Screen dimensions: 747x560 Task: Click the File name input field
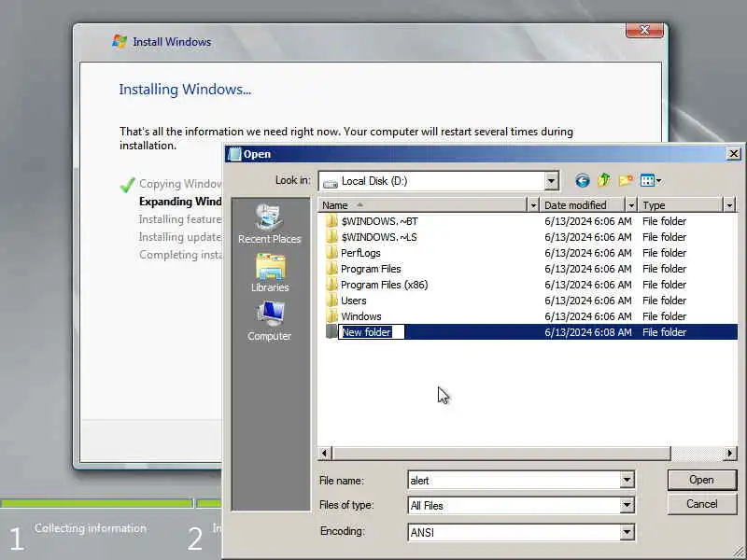(x=514, y=480)
